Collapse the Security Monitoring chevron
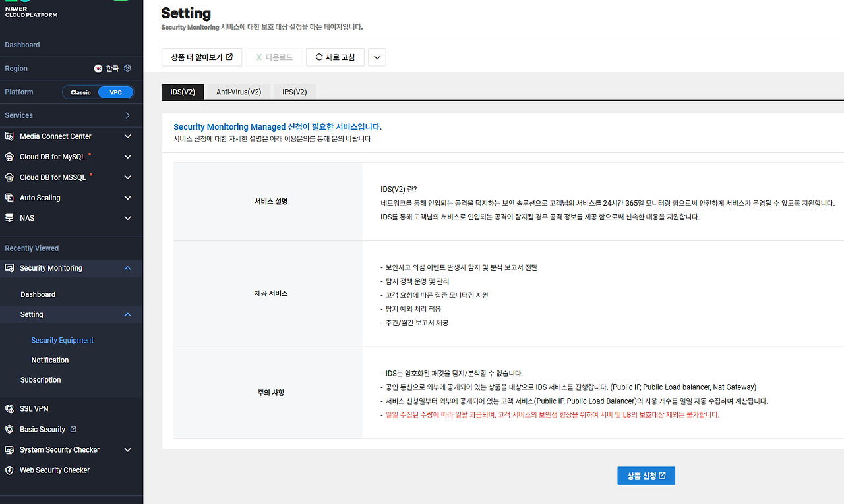Viewport: 844px width, 504px height. pos(128,268)
